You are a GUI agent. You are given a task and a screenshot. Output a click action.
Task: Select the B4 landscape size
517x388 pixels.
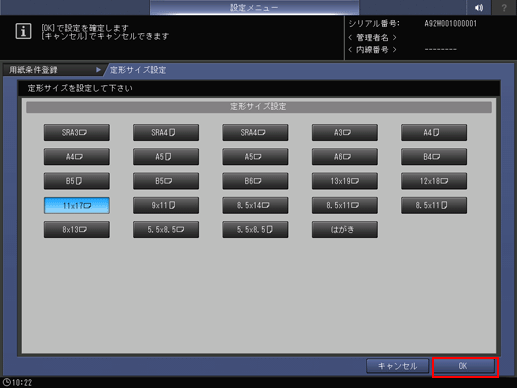pos(434,157)
